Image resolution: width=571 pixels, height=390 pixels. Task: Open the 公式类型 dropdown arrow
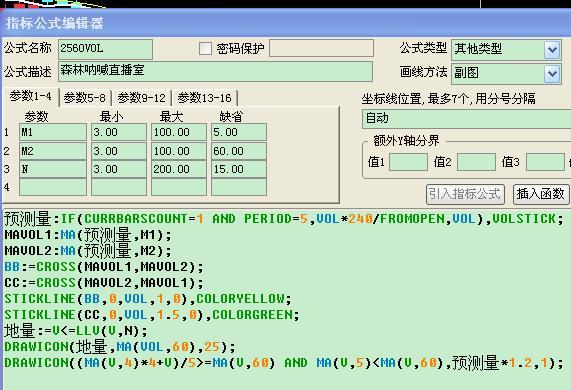click(552, 50)
